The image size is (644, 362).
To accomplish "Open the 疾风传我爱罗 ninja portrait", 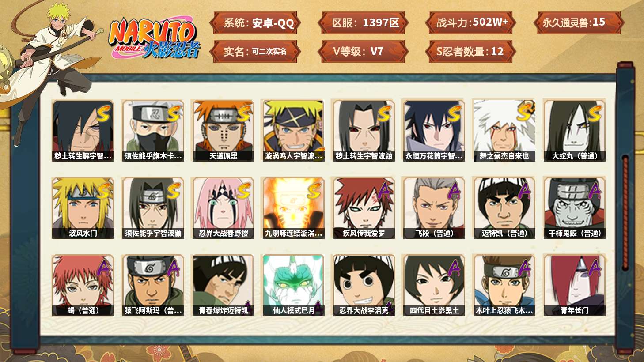I will 364,208.
